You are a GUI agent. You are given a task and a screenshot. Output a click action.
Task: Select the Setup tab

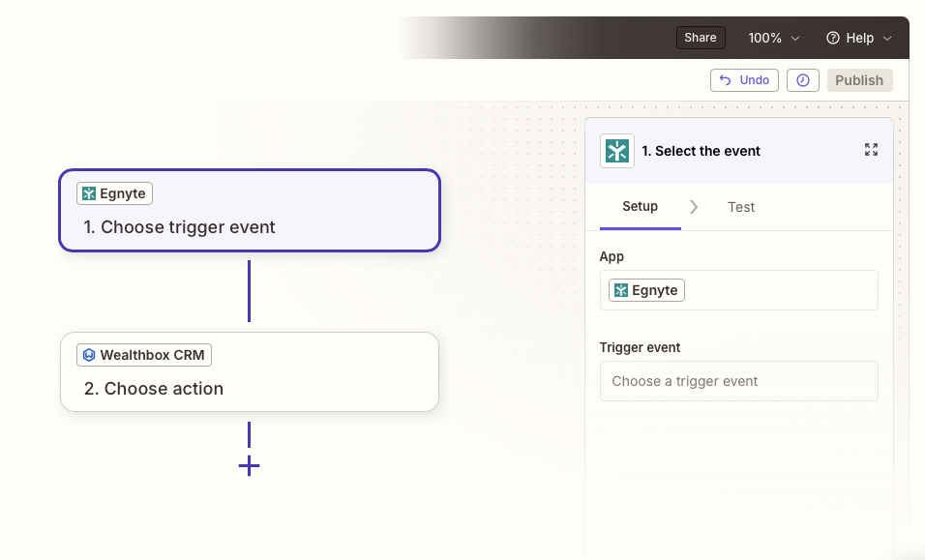click(641, 206)
